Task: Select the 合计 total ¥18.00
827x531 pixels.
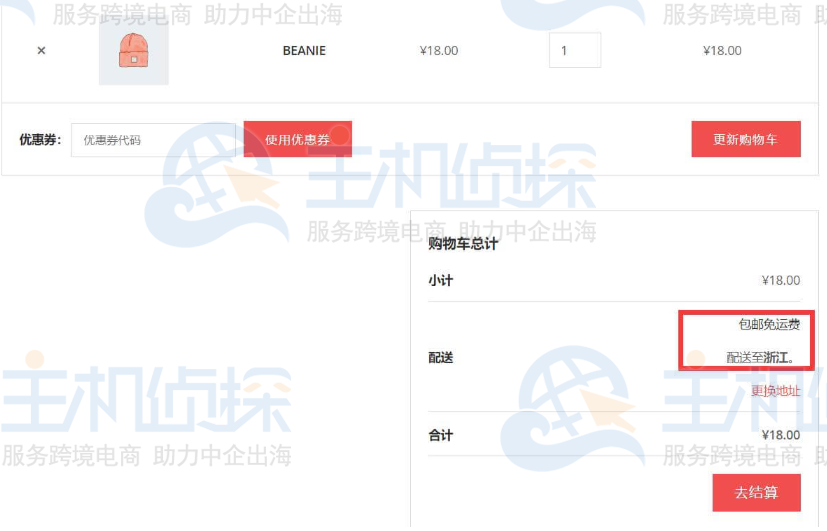Action: (x=781, y=435)
